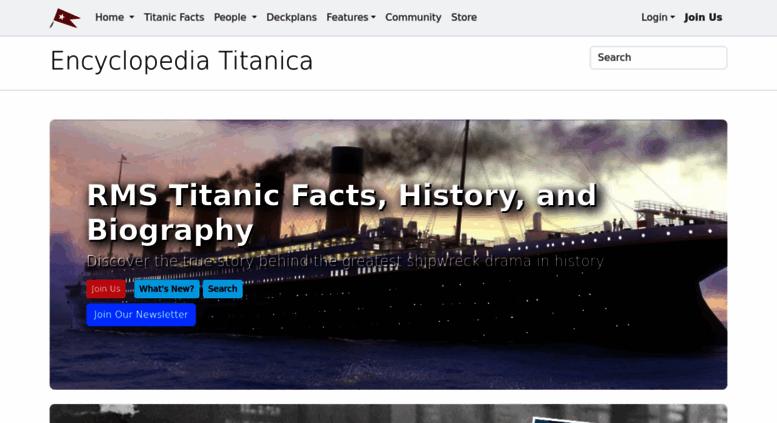777x423 pixels.
Task: Open the Home dropdown menu
Action: coord(114,17)
